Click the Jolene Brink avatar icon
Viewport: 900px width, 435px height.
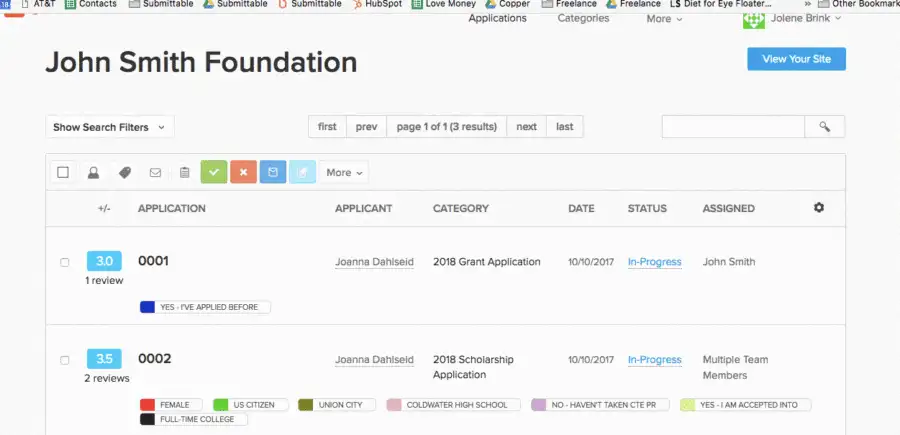pos(754,20)
